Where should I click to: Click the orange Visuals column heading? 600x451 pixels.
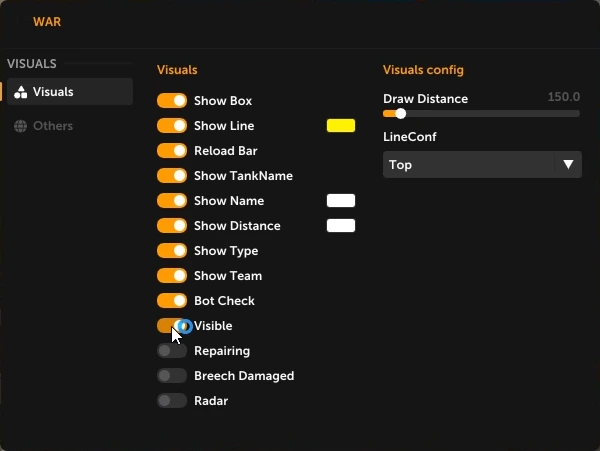pyautogui.click(x=177, y=70)
